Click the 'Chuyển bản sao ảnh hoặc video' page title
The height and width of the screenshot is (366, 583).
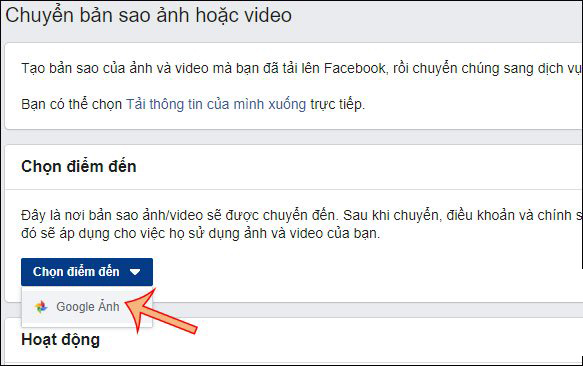148,16
